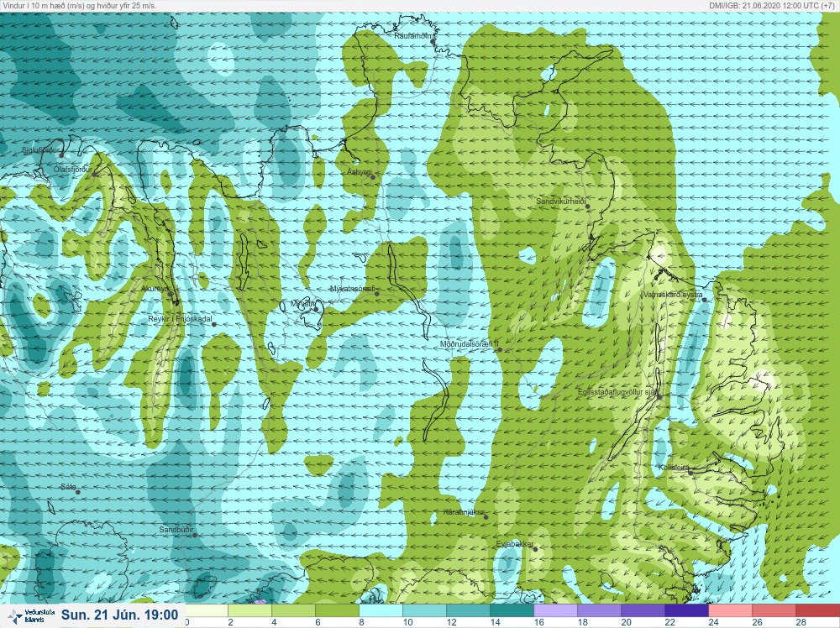The image size is (840, 628).
Task: Click the Sáta station label
Action: click(68, 487)
